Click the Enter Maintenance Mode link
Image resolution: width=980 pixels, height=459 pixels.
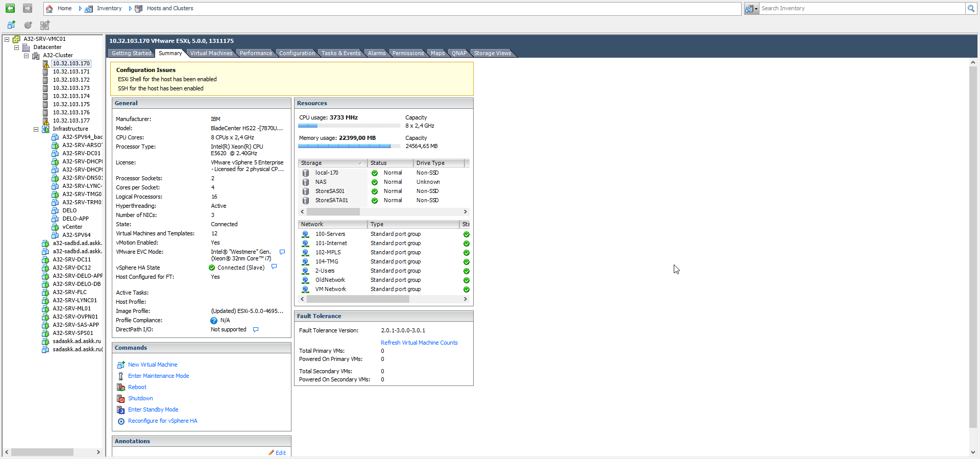coord(158,376)
